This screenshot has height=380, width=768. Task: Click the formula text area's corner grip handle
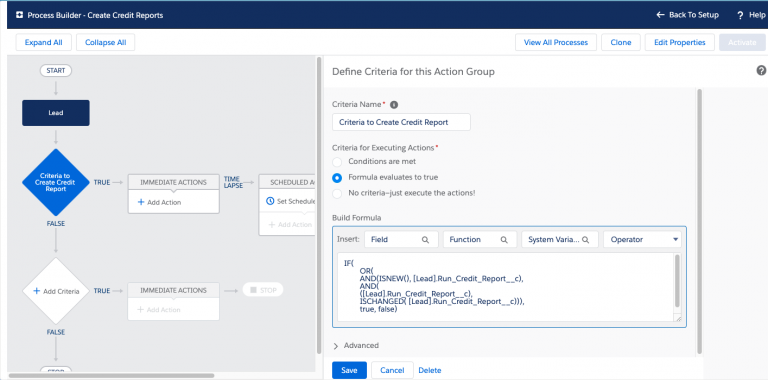point(678,319)
